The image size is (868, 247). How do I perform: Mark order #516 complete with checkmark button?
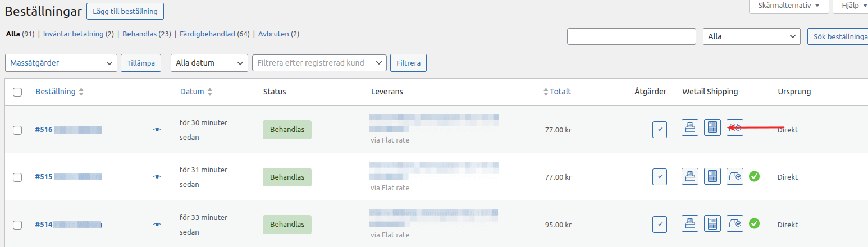pyautogui.click(x=660, y=130)
